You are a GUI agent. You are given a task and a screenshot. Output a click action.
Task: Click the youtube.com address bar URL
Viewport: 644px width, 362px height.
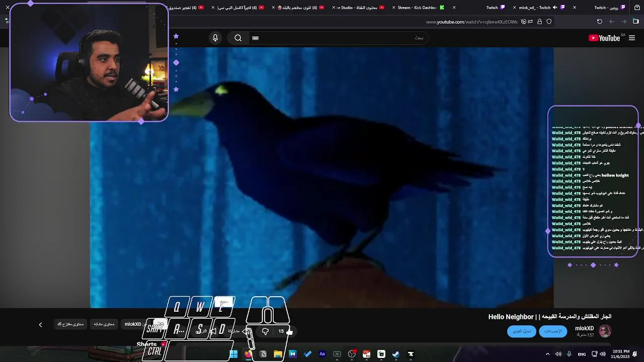coord(471,22)
